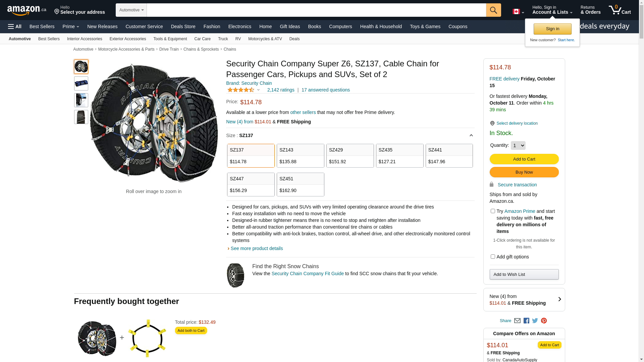Go to Car Care subcategory tab
Image resolution: width=644 pixels, height=362 pixels.
[202, 39]
